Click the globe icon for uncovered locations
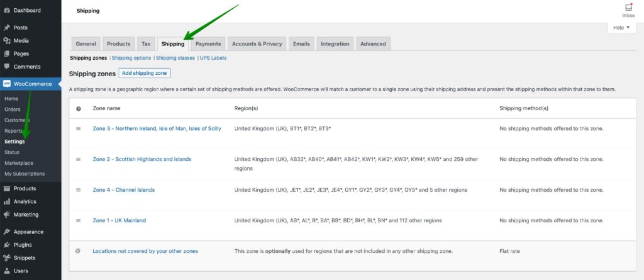644x280 pixels. [x=79, y=251]
